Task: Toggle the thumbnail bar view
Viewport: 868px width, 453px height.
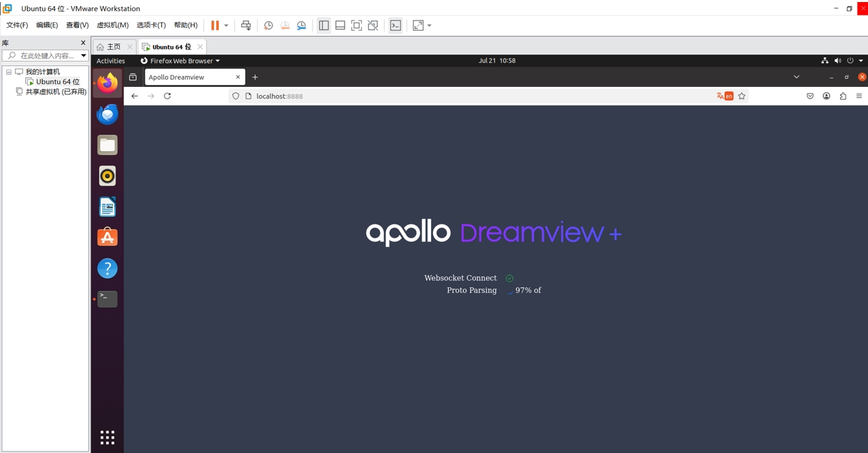Action: (340, 25)
